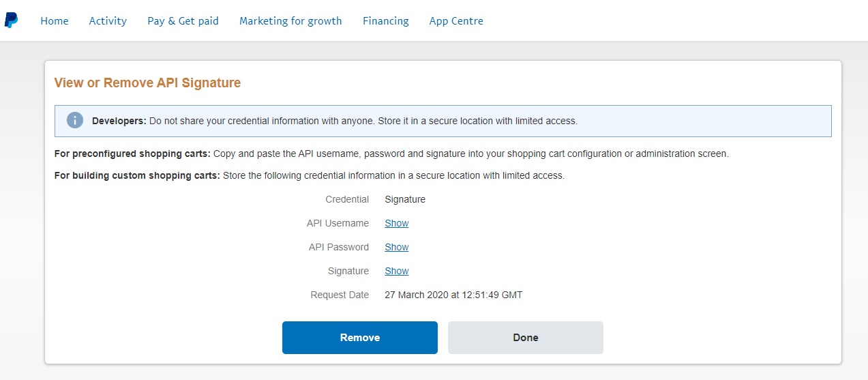Open the Pay & Get paid menu

pos(183,21)
